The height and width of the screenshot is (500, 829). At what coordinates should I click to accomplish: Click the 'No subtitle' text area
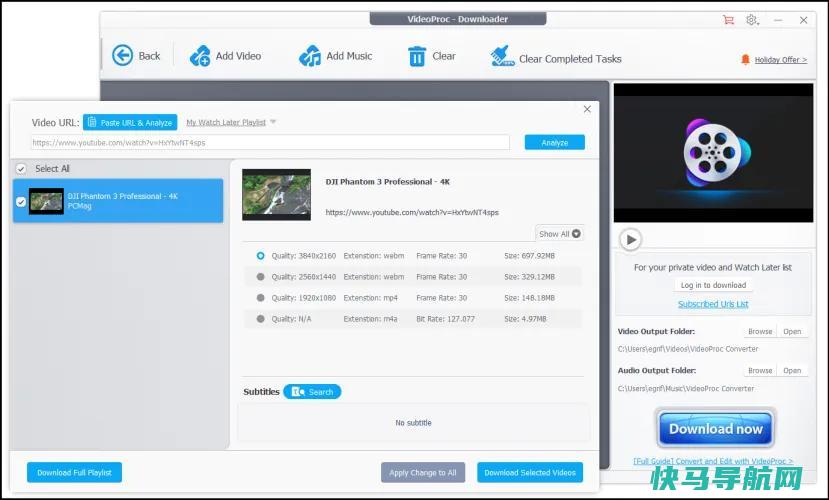click(x=413, y=423)
